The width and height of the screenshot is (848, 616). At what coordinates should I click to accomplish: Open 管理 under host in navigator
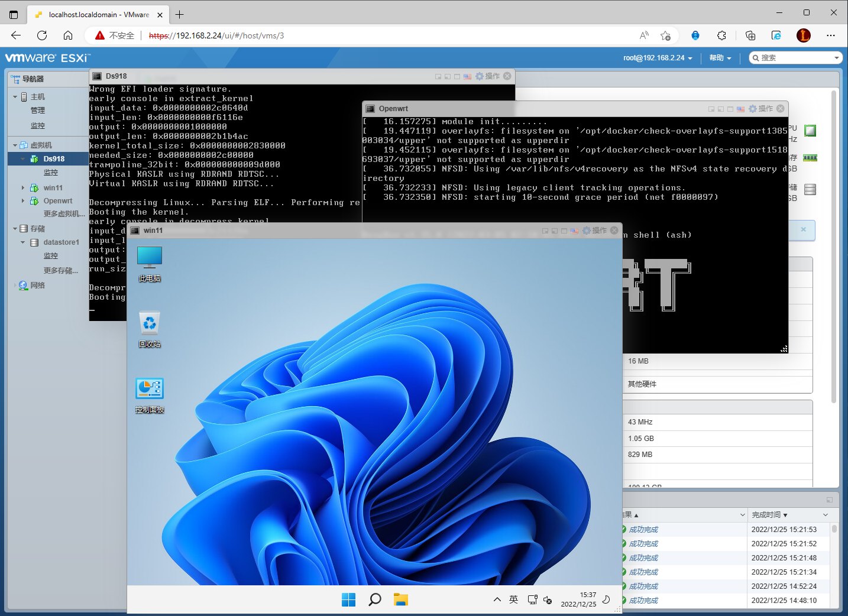coord(38,111)
